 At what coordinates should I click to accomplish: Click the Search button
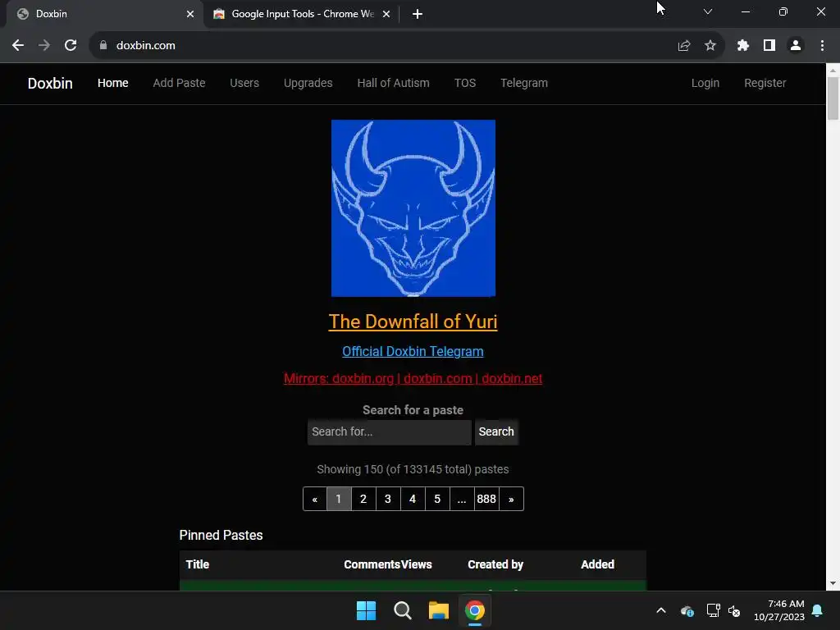click(x=496, y=431)
